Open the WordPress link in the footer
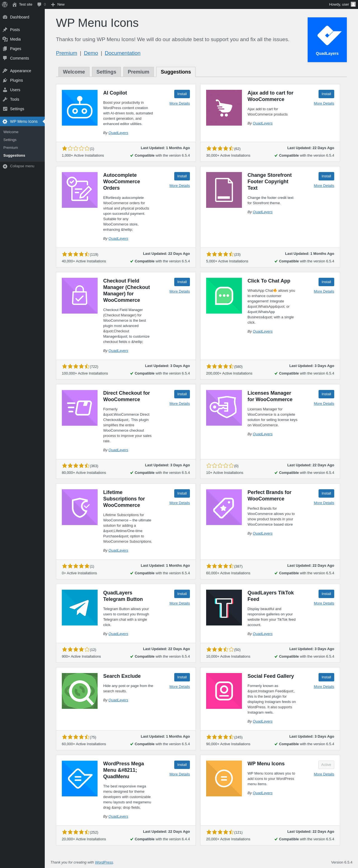This screenshot has width=358, height=868. [104, 862]
